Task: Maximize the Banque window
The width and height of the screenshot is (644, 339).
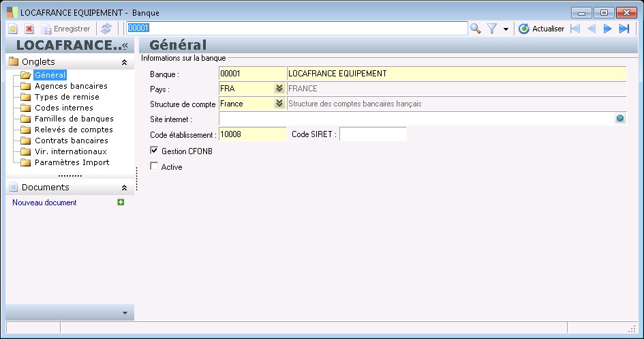Action: tap(604, 13)
